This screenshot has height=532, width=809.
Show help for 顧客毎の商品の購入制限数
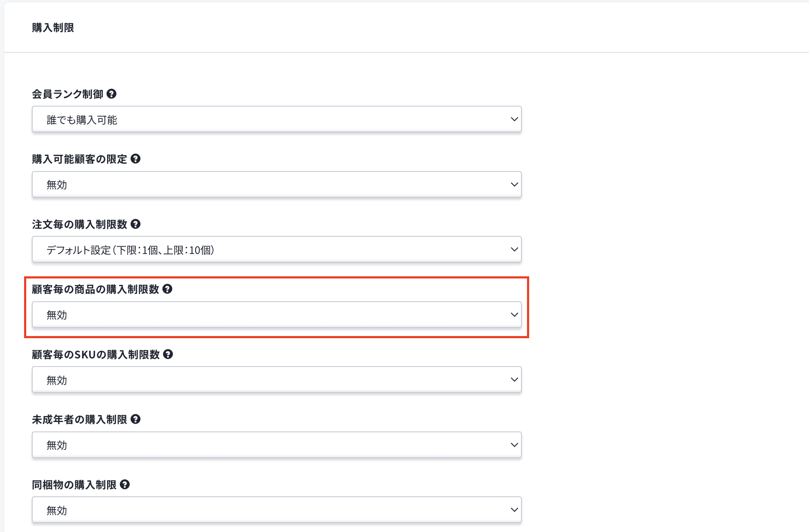point(168,289)
